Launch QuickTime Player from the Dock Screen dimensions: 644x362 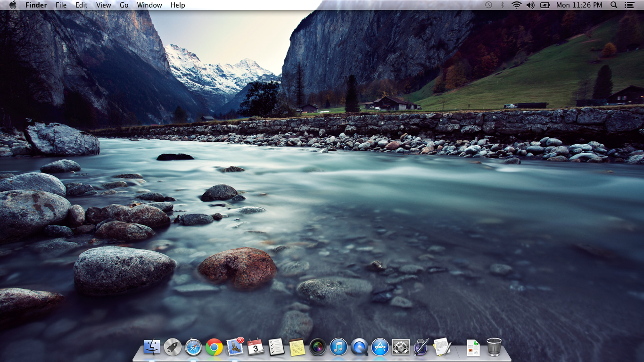[x=359, y=347]
